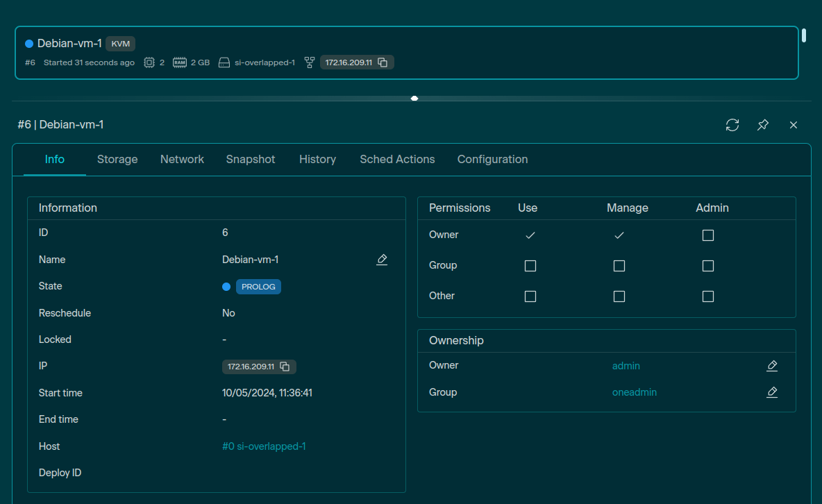Copy IP address in VM card header
The width and height of the screenshot is (822, 504).
click(383, 62)
